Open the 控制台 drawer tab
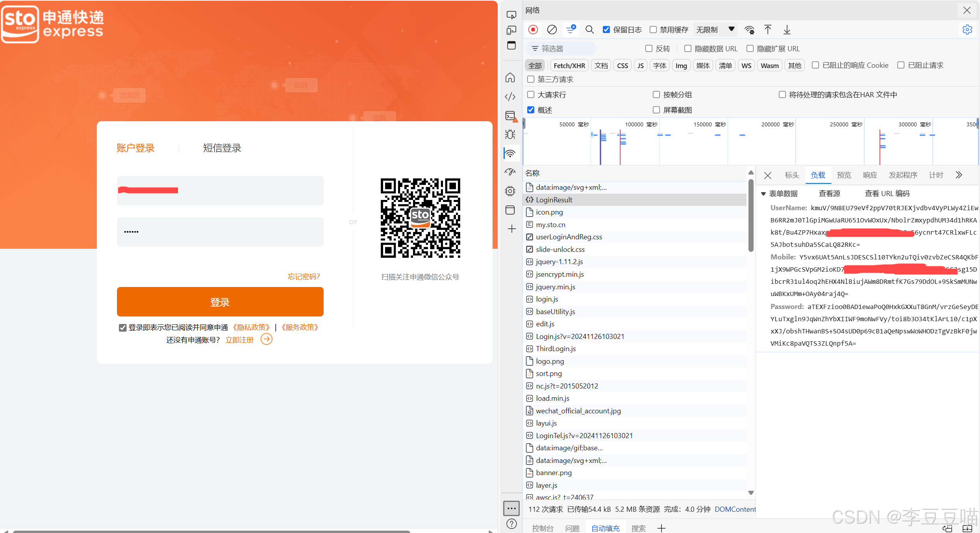 click(543, 528)
